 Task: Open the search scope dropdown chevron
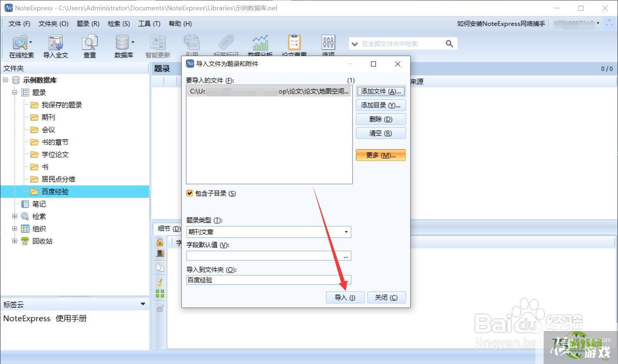tap(354, 44)
